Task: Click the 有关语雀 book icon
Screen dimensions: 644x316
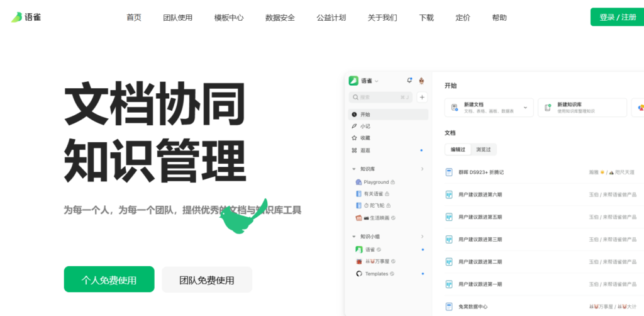Action: 358,193
